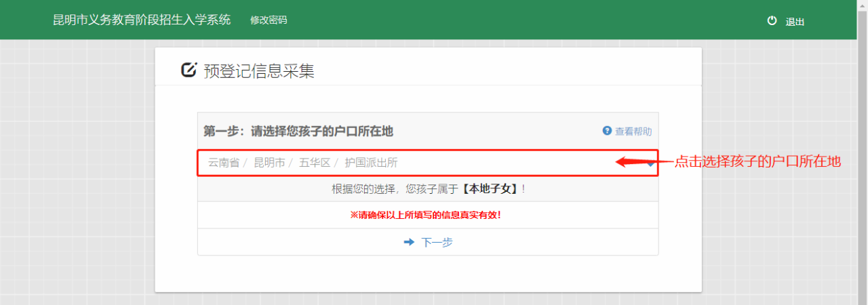Click 护国派出所 in the selector path
Image resolution: width=868 pixels, height=305 pixels.
click(x=371, y=163)
